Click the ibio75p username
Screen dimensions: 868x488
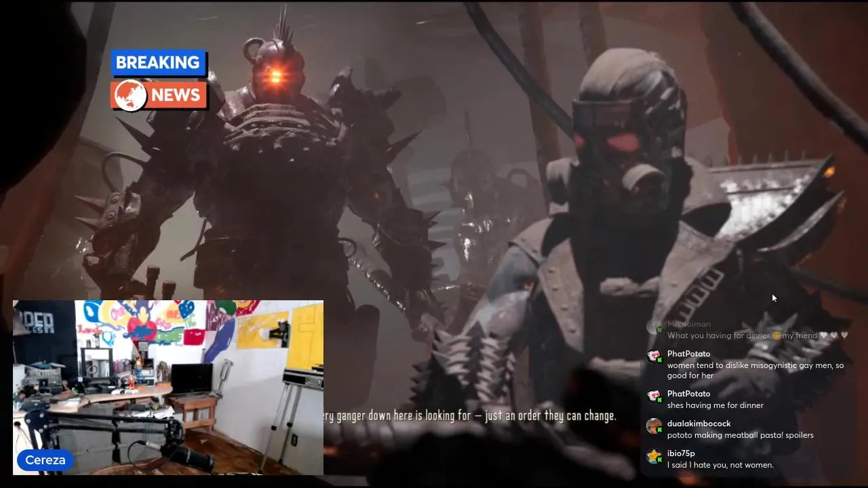pos(681,453)
